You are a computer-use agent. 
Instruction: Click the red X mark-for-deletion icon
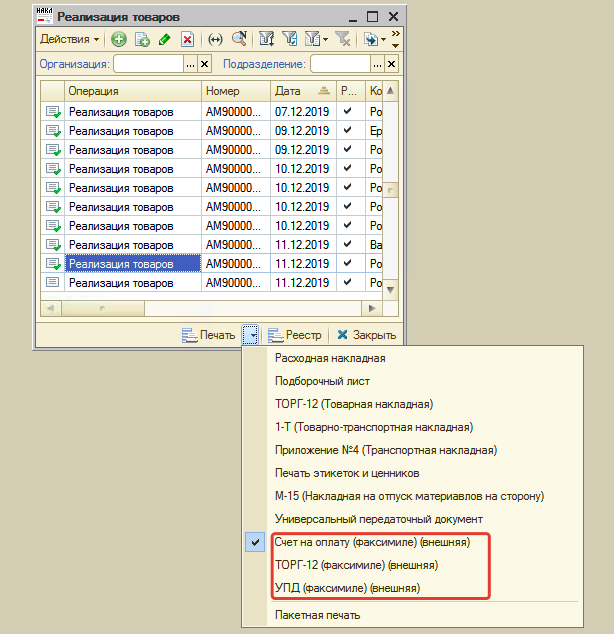click(x=187, y=40)
